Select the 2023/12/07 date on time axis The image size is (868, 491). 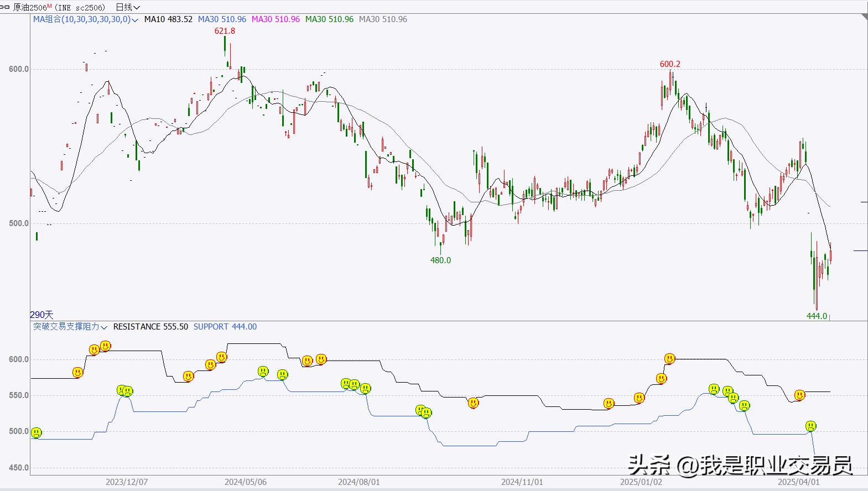point(127,482)
